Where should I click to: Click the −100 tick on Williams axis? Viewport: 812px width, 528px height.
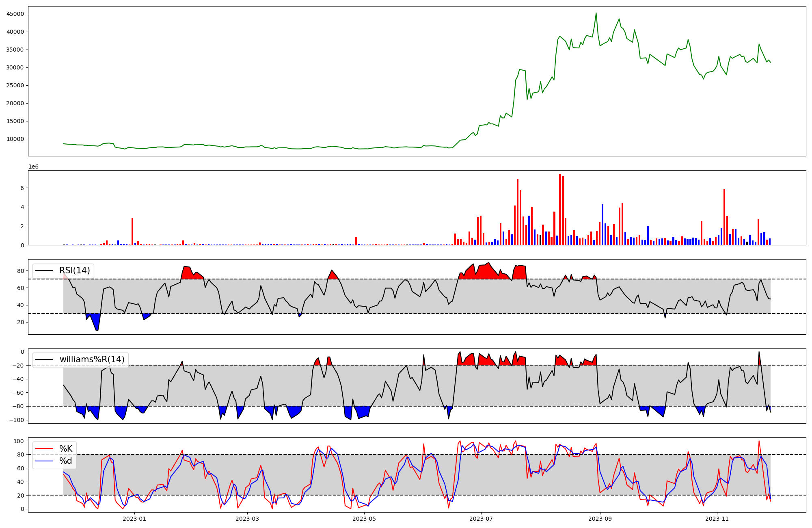[16, 420]
